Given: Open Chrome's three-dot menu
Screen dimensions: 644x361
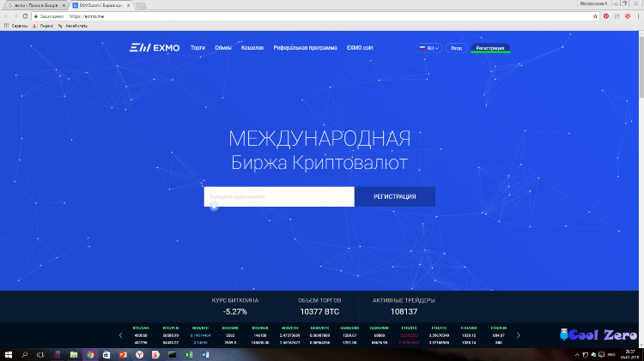Looking at the screenshot, I should tap(638, 16).
